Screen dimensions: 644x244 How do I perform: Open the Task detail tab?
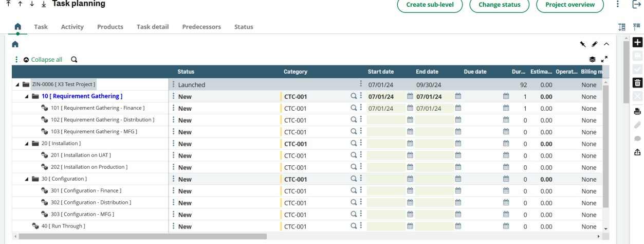[x=153, y=27]
